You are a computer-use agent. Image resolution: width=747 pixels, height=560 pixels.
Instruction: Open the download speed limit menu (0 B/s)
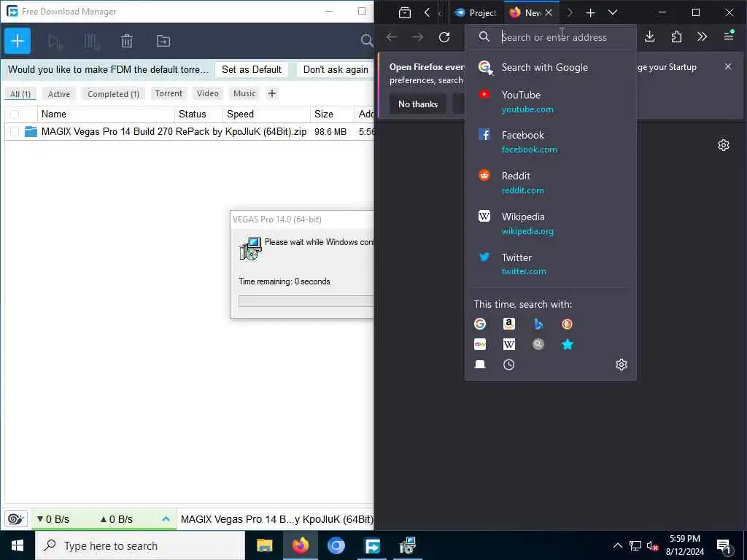tap(53, 519)
